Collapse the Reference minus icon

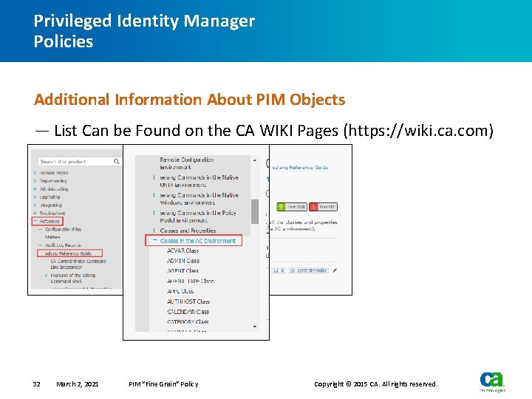pos(35,221)
